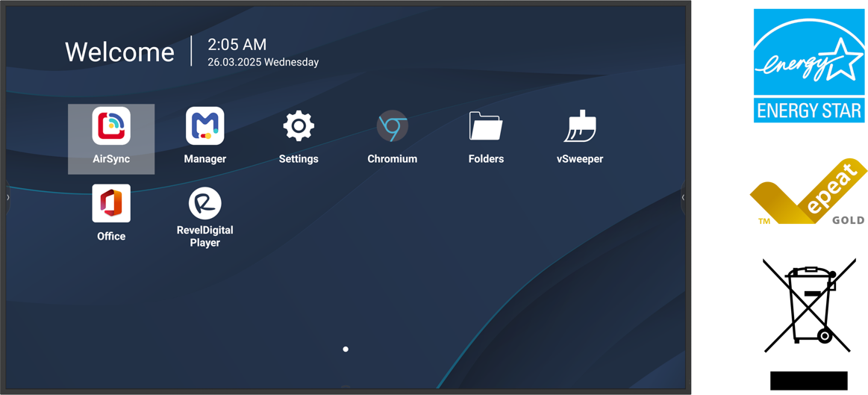Click the 'vSweeper' text label
The image size is (868, 395).
coord(580,159)
